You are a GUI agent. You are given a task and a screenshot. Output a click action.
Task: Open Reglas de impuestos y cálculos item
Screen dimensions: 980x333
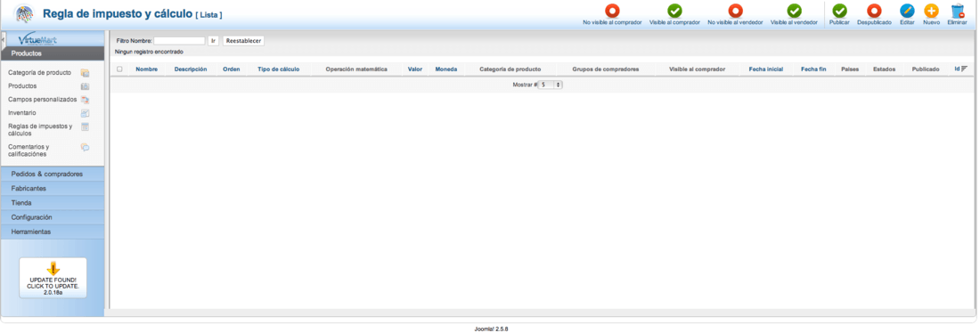(40, 129)
